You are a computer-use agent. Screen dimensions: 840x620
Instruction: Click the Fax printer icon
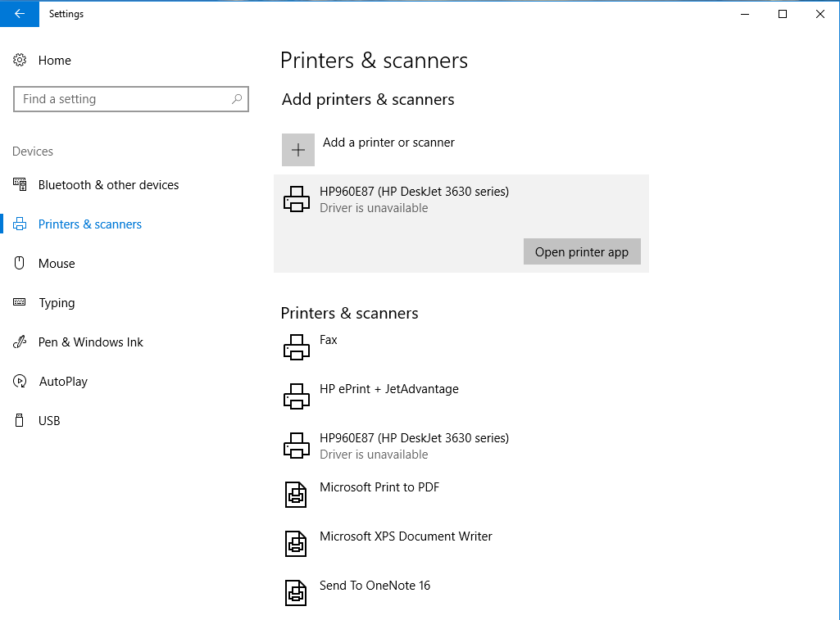click(296, 347)
